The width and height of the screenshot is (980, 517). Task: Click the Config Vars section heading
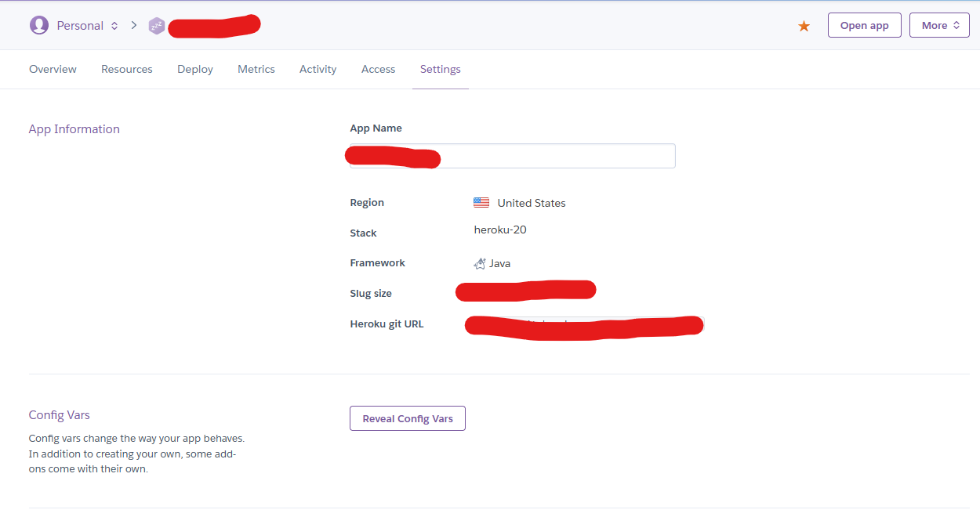point(60,415)
